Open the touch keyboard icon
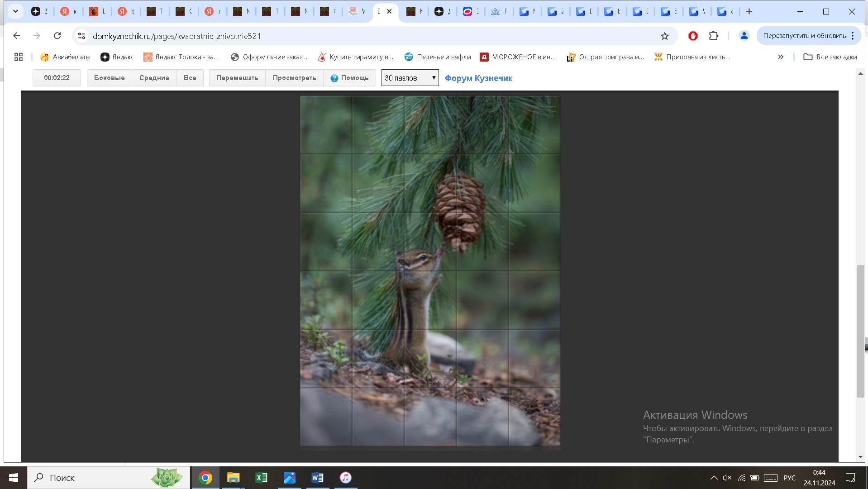868x489 pixels. pyautogui.click(x=771, y=478)
